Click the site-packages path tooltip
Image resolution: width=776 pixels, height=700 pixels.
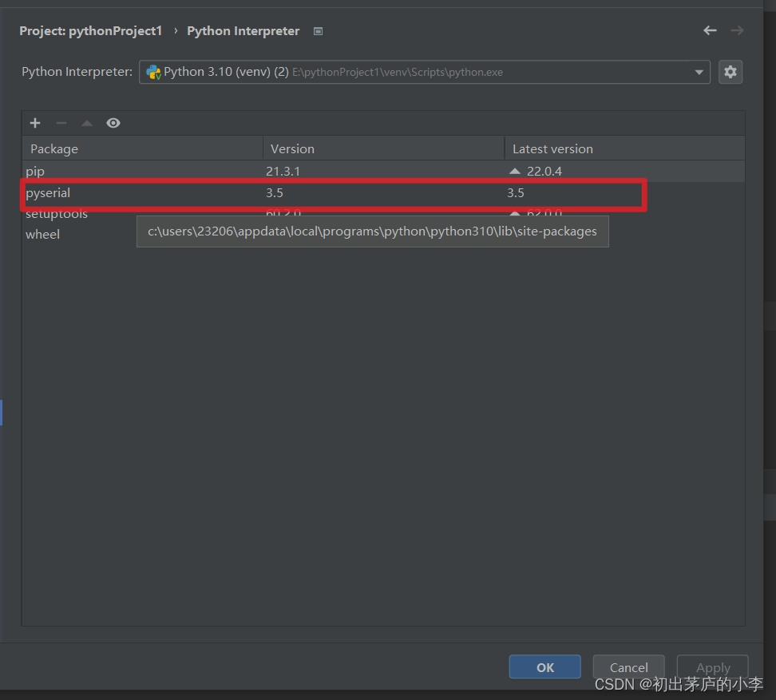click(x=373, y=231)
